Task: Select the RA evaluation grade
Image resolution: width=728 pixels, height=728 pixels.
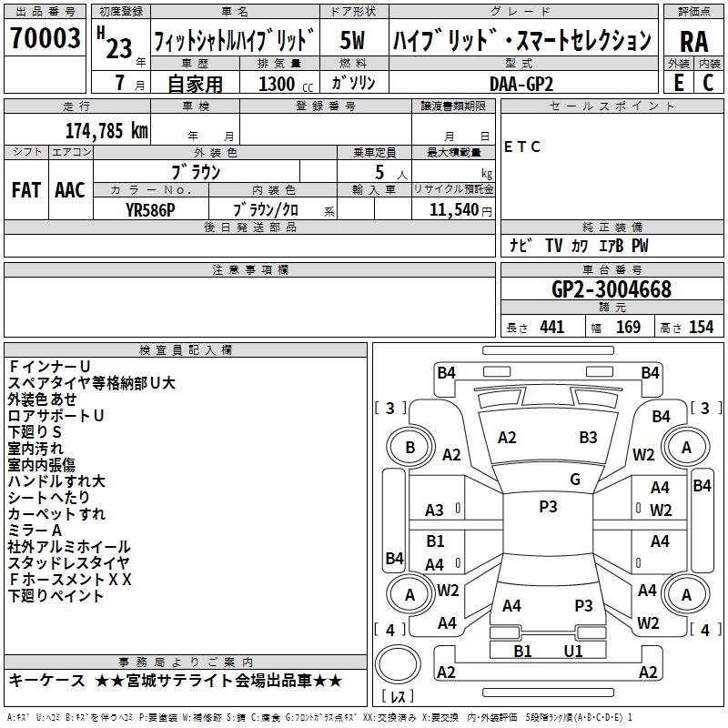Action: (x=693, y=41)
